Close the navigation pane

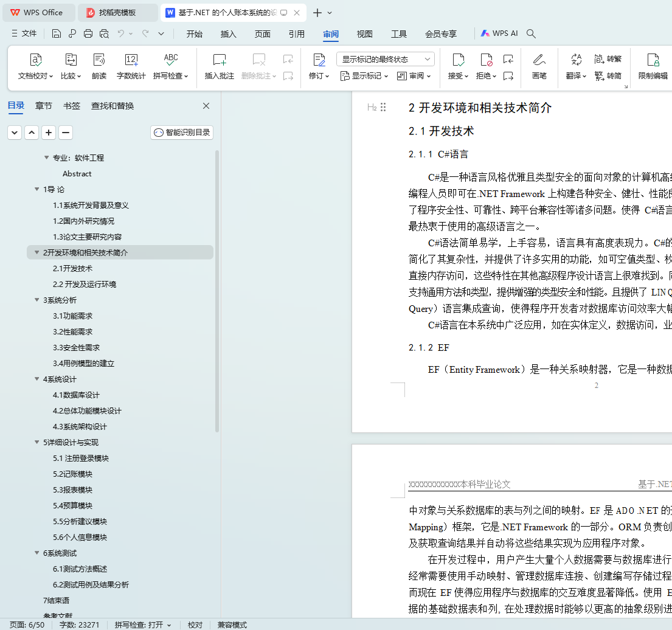point(206,106)
